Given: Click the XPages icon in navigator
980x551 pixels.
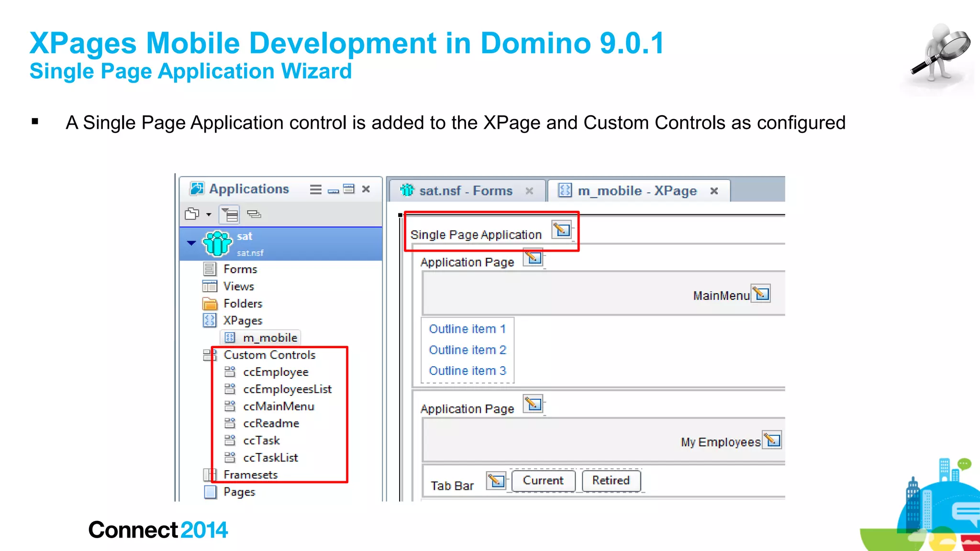Looking at the screenshot, I should tap(210, 320).
